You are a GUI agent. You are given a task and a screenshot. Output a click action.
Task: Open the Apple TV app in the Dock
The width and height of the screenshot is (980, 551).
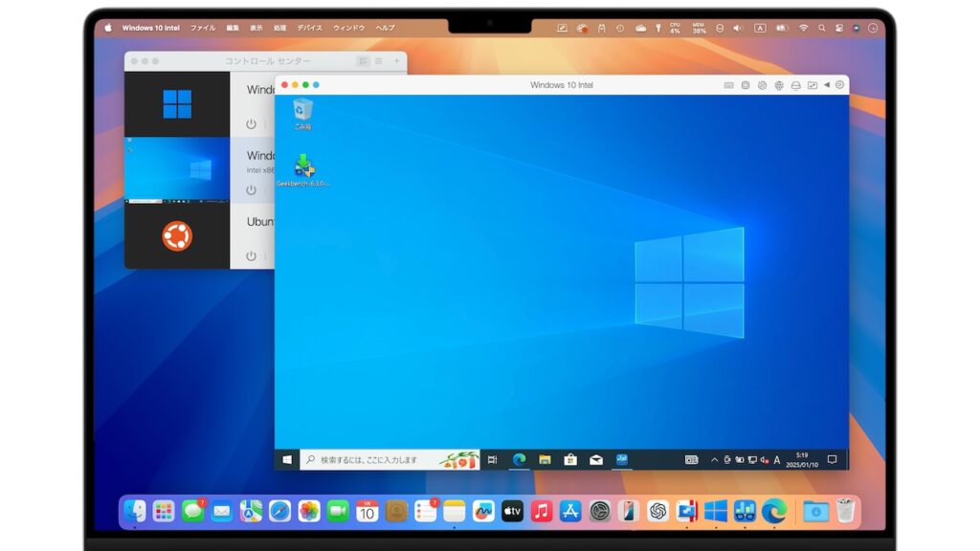click(513, 512)
